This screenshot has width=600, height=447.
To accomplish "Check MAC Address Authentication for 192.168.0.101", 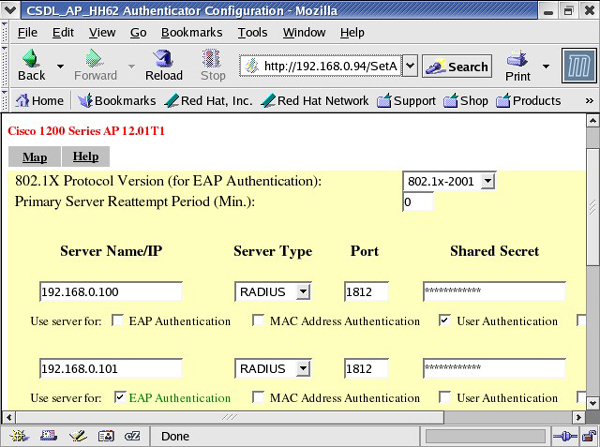I will [259, 397].
